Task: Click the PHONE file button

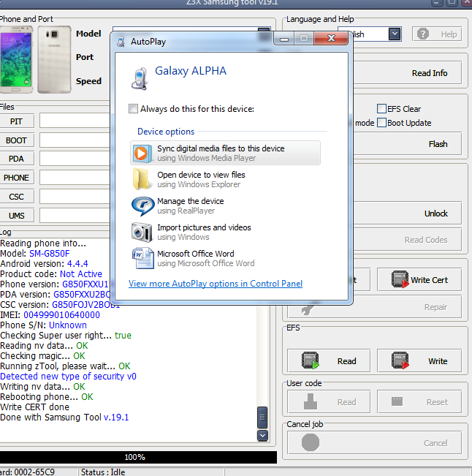Action: [16, 178]
